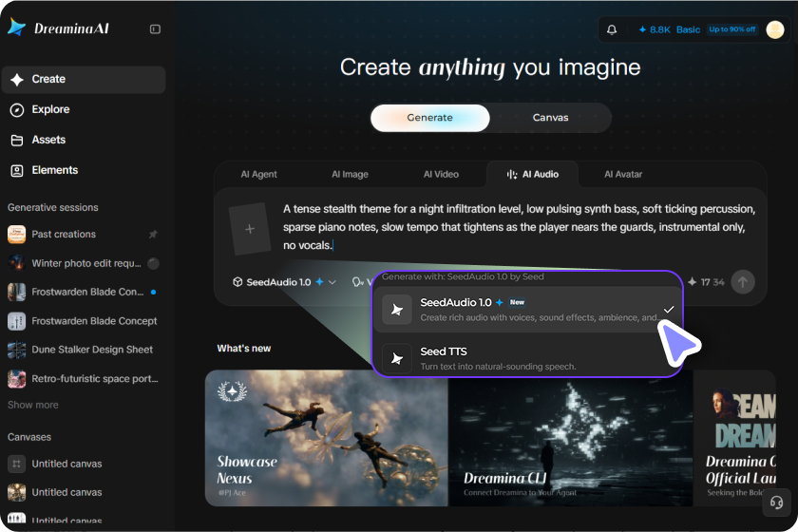This screenshot has width=798, height=532.
Task: Click second Untitled canvas thumbnail
Action: click(x=16, y=492)
